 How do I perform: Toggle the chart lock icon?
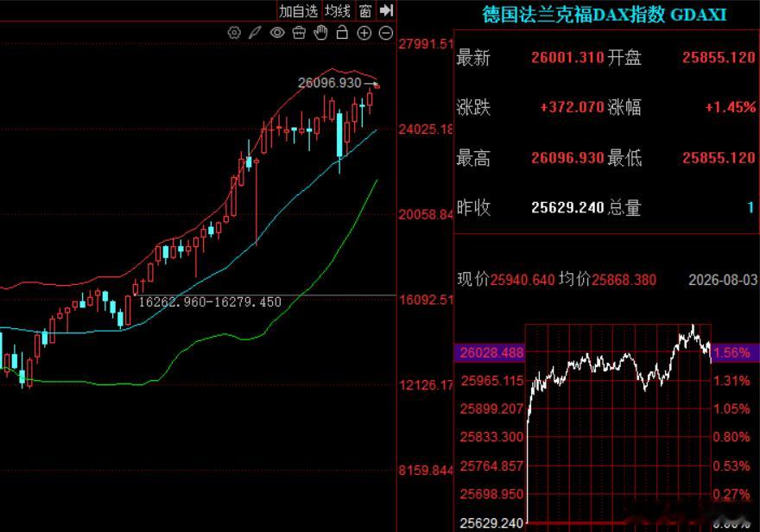(x=342, y=33)
